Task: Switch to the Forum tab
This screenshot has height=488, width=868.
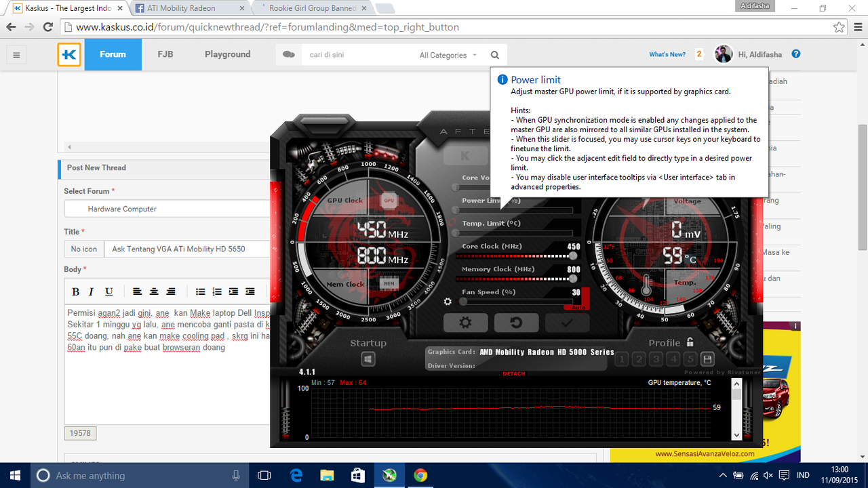Action: tap(113, 54)
